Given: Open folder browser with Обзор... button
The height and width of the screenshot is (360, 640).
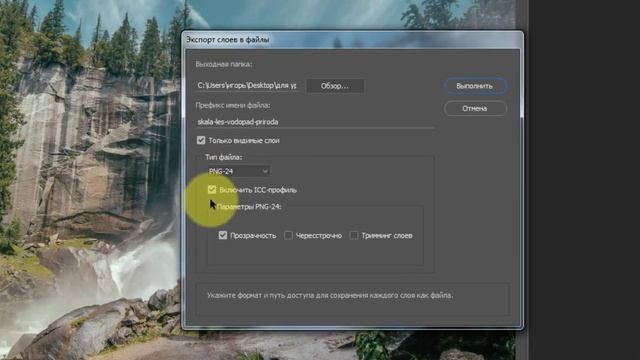Looking at the screenshot, I should (x=335, y=86).
